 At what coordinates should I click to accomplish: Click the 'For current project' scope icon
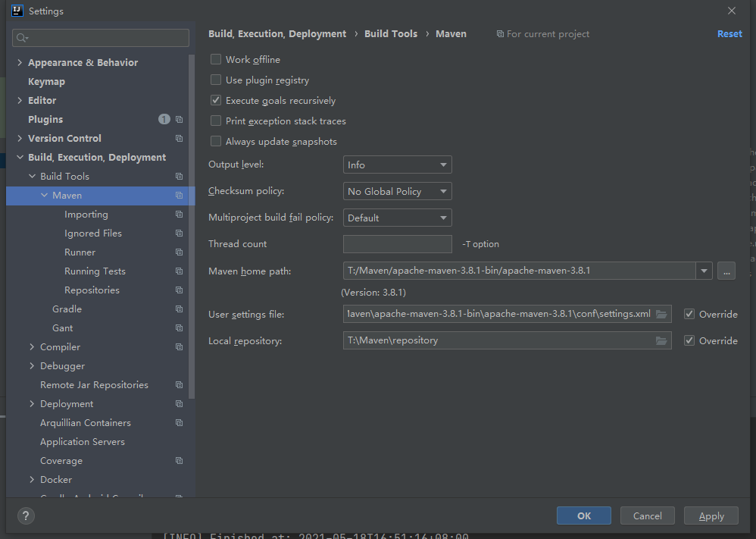(x=499, y=33)
